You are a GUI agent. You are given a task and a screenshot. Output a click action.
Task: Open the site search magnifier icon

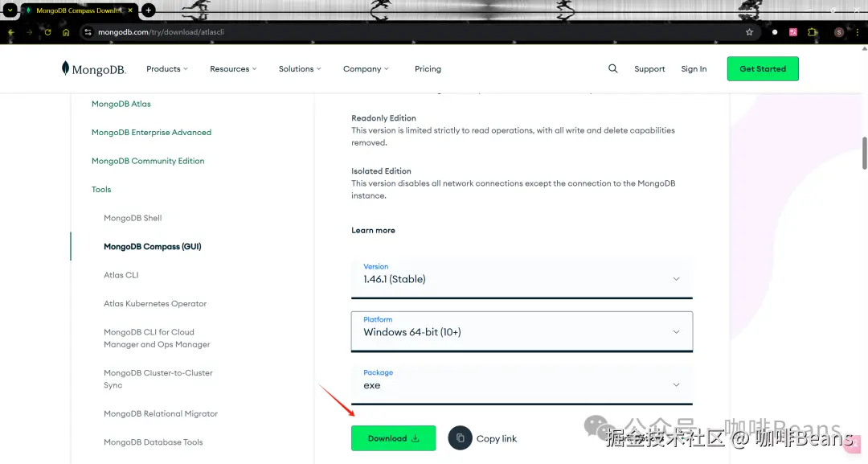tap(612, 68)
